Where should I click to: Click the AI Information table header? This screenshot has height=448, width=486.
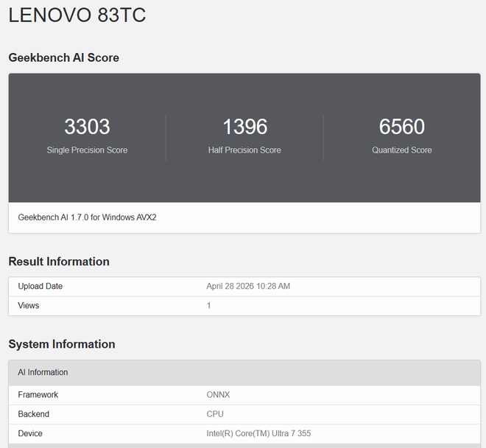pyautogui.click(x=244, y=372)
